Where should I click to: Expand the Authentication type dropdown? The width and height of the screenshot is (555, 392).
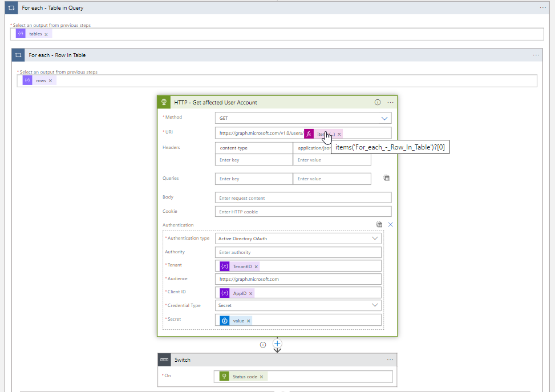375,239
